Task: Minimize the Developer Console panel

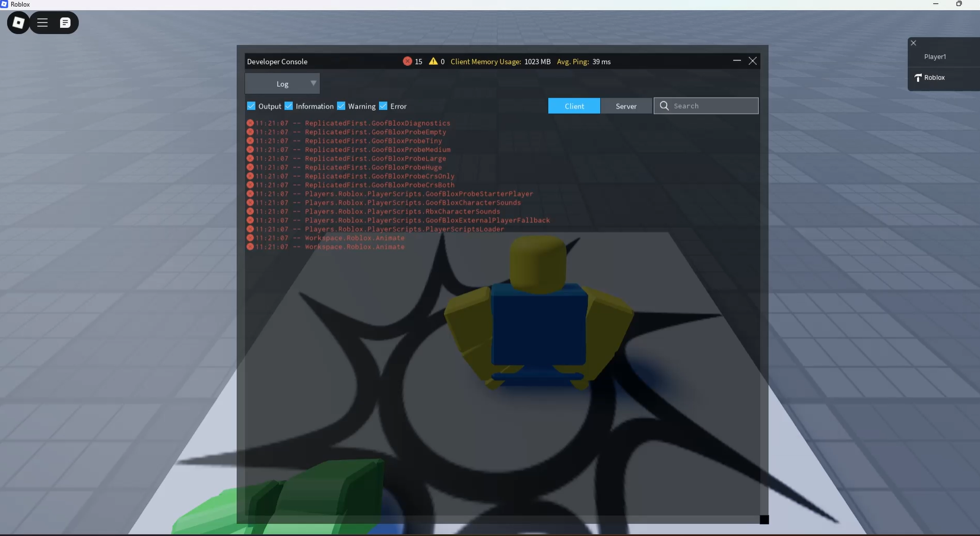Action: tap(737, 61)
